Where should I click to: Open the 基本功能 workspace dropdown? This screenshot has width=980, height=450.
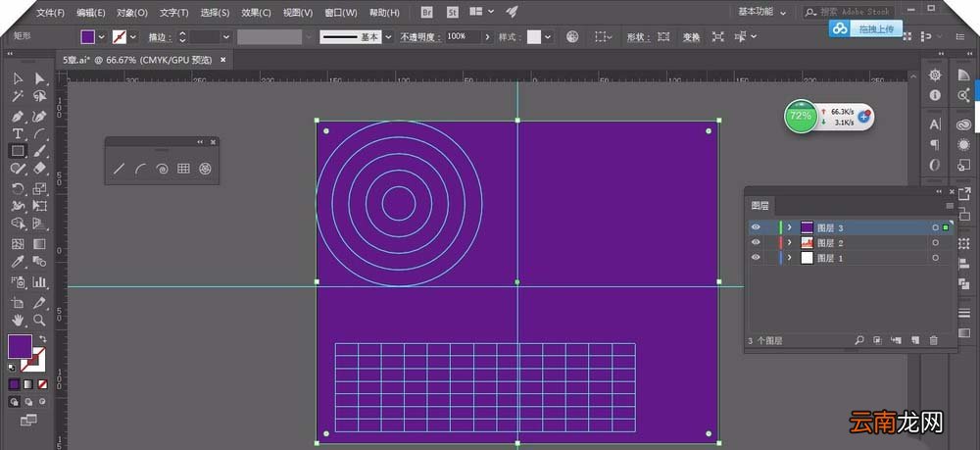[x=761, y=12]
